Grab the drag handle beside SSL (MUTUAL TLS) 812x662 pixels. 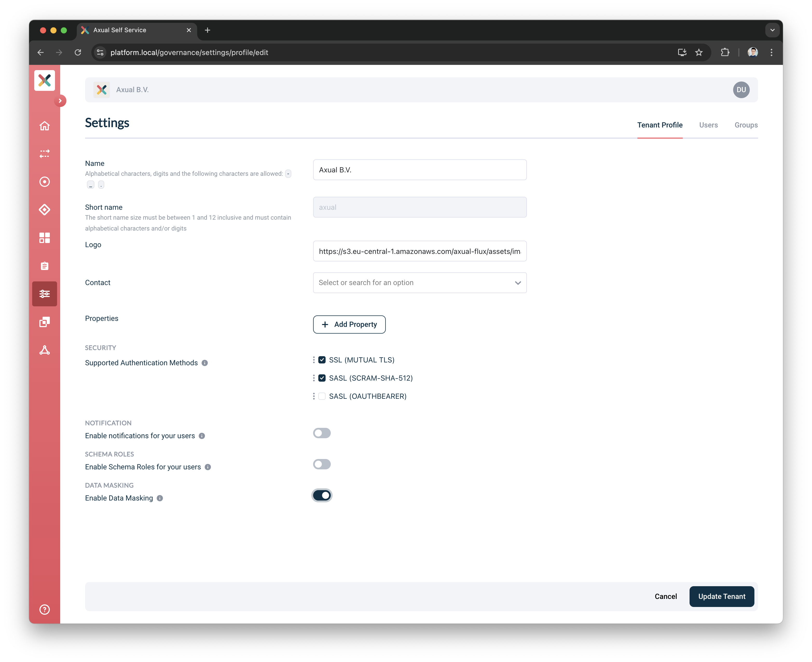(314, 360)
